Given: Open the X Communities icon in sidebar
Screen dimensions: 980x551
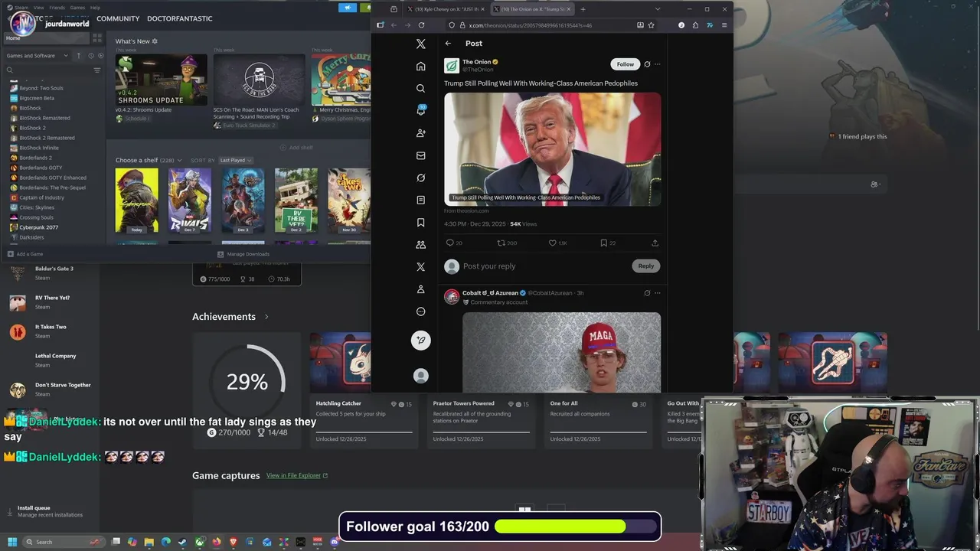Looking at the screenshot, I should (420, 245).
